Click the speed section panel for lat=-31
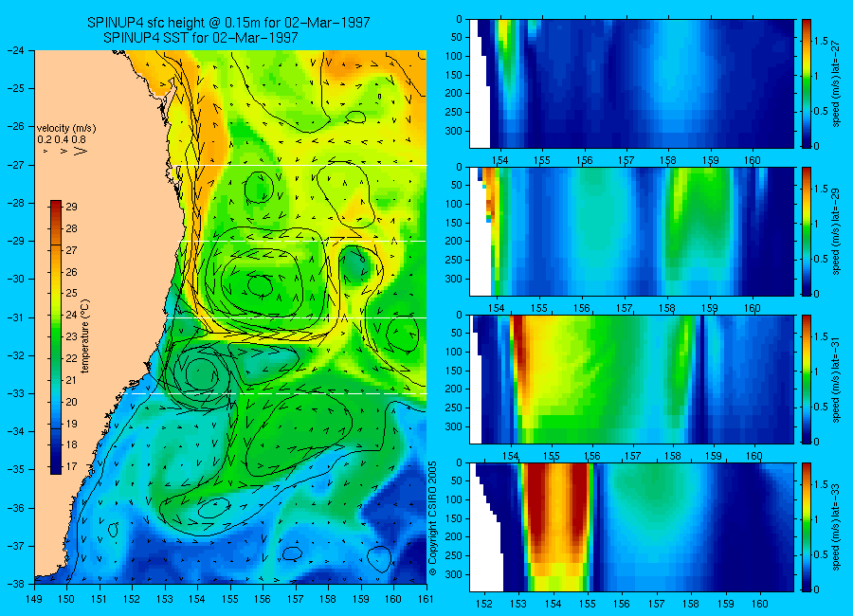 click(x=631, y=379)
